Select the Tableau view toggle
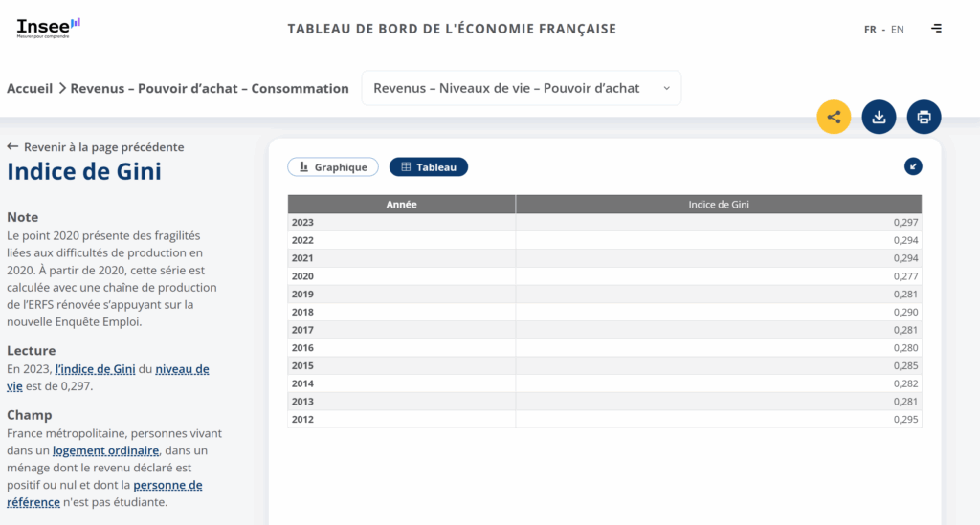Screen dimensions: 980x525 pos(428,167)
